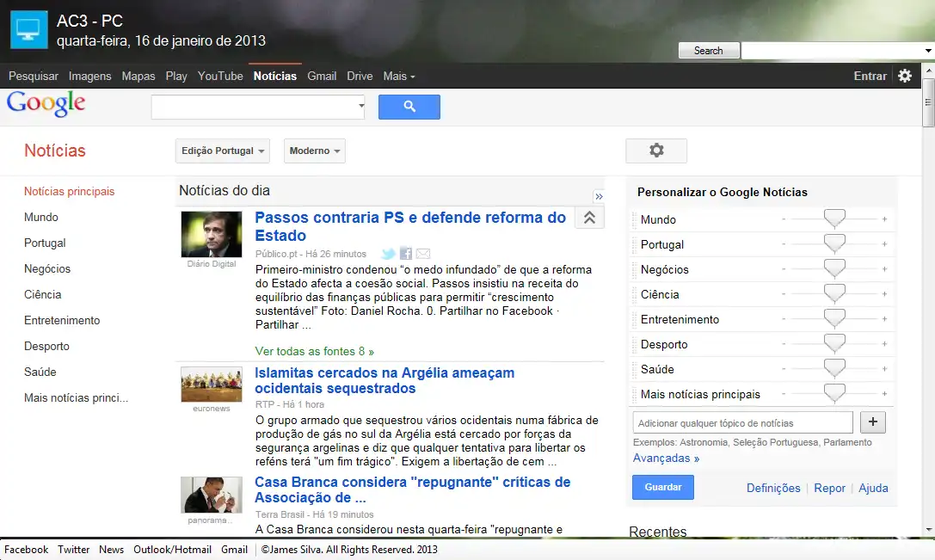Share Passos story on Twitter icon
This screenshot has width=935, height=560.
388,254
